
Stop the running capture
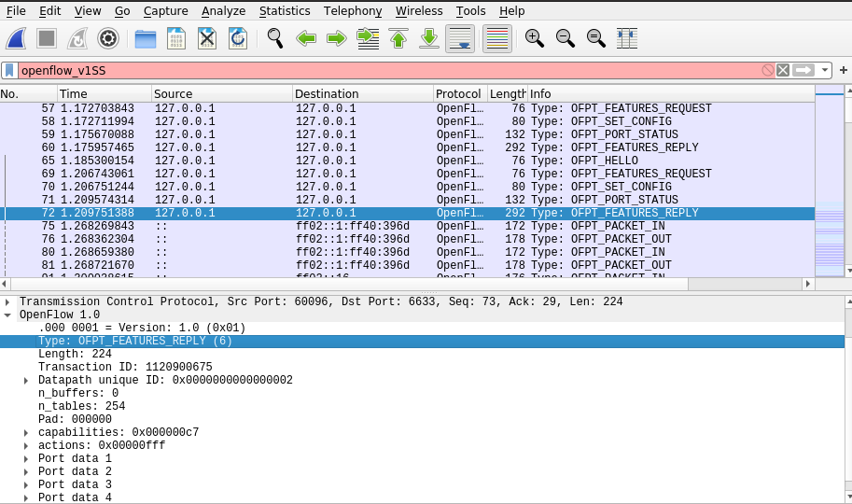47,38
